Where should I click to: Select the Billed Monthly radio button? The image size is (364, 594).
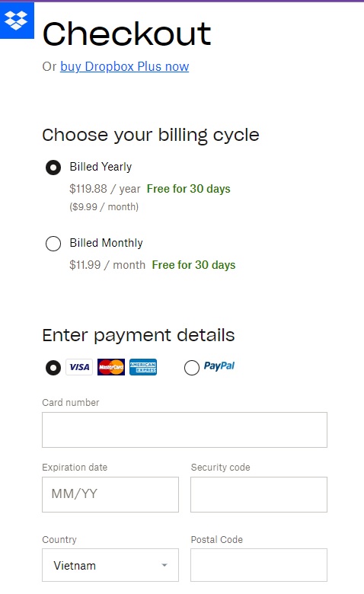pos(53,244)
